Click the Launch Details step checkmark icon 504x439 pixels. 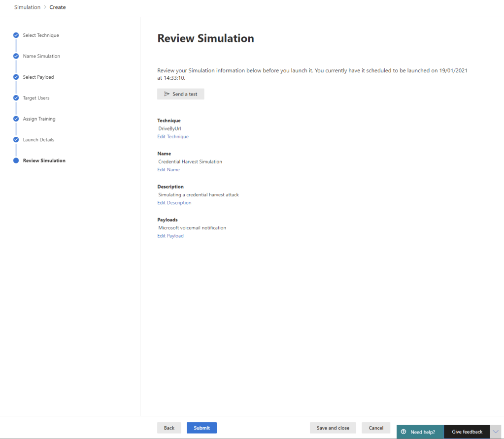pos(16,140)
